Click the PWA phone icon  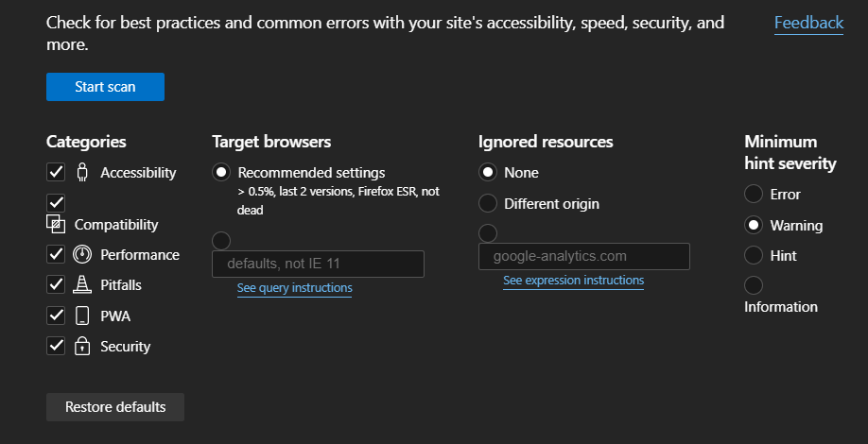pos(82,316)
